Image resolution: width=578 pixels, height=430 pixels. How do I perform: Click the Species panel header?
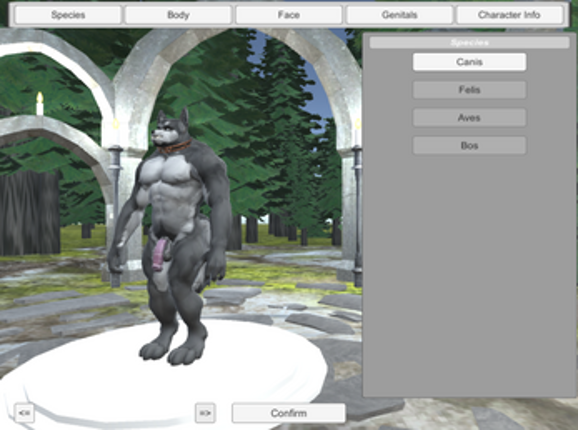(469, 43)
